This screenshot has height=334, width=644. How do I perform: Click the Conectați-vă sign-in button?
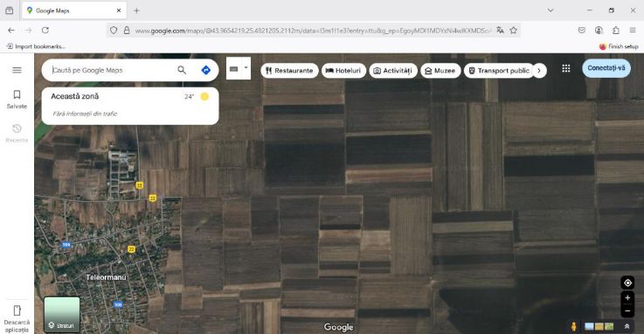[x=606, y=68]
